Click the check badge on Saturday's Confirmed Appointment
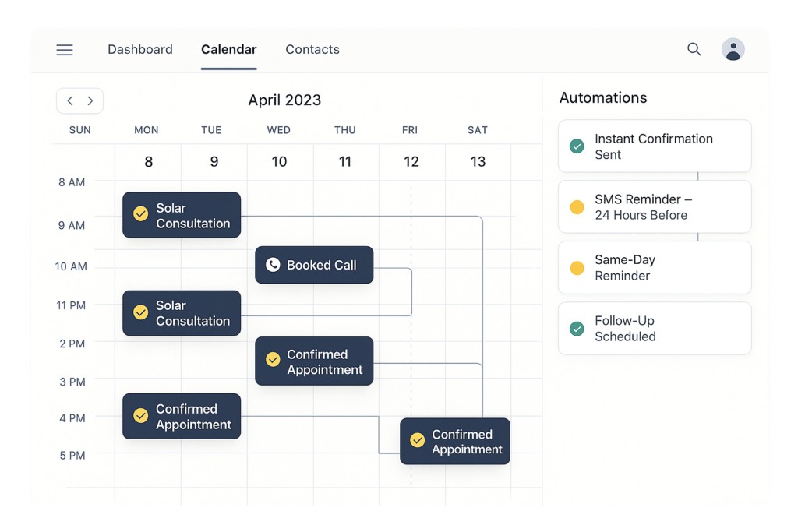 (417, 442)
